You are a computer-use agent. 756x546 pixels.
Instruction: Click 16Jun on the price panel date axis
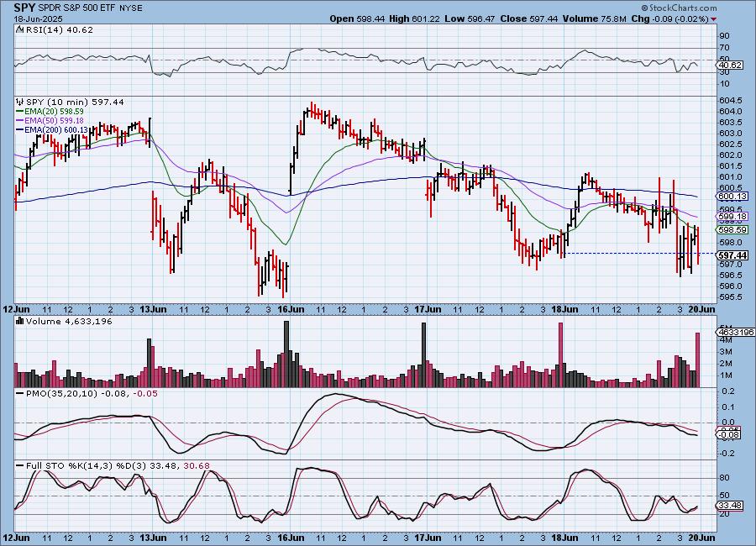point(291,309)
